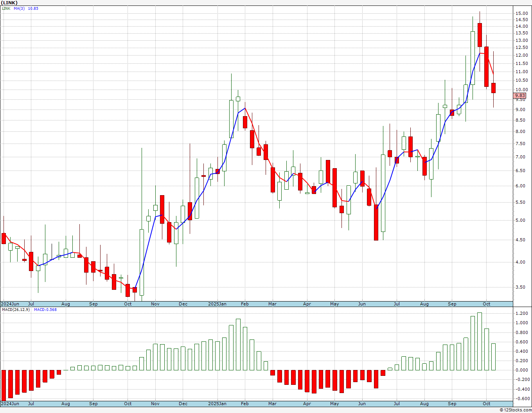The height and width of the screenshot is (413, 532).
Task: Select the 15.00 price axis label
Action: pyautogui.click(x=521, y=13)
